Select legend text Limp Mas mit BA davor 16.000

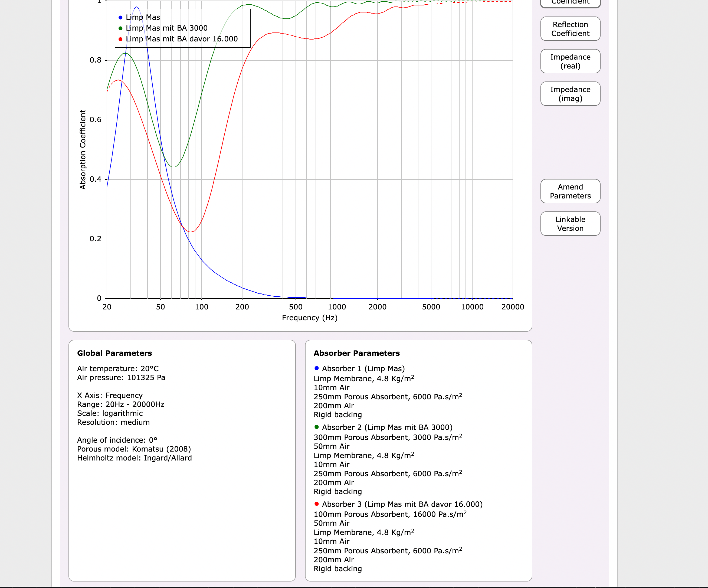[182, 39]
